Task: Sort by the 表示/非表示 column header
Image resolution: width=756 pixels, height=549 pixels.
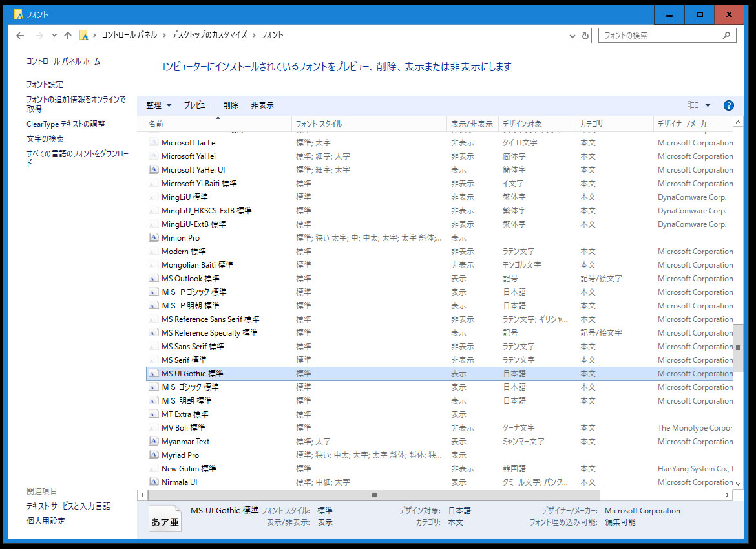Action: [x=472, y=124]
